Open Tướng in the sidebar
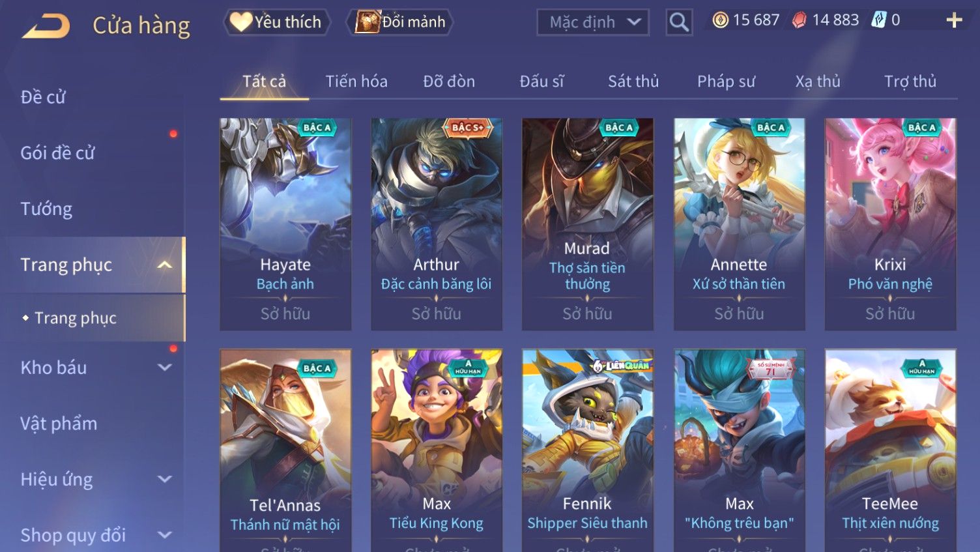Screen dimensions: 980x552 coord(46,209)
